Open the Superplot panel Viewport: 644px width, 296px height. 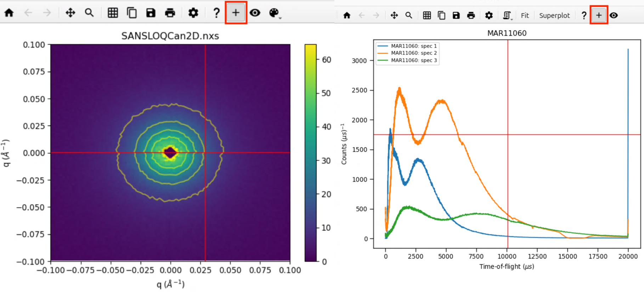(554, 16)
